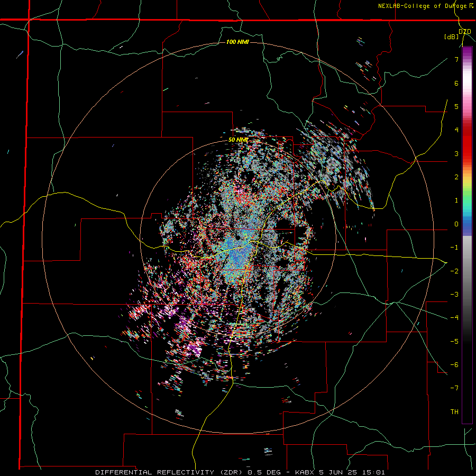Select the -4 tick value on dB scale

point(454,317)
